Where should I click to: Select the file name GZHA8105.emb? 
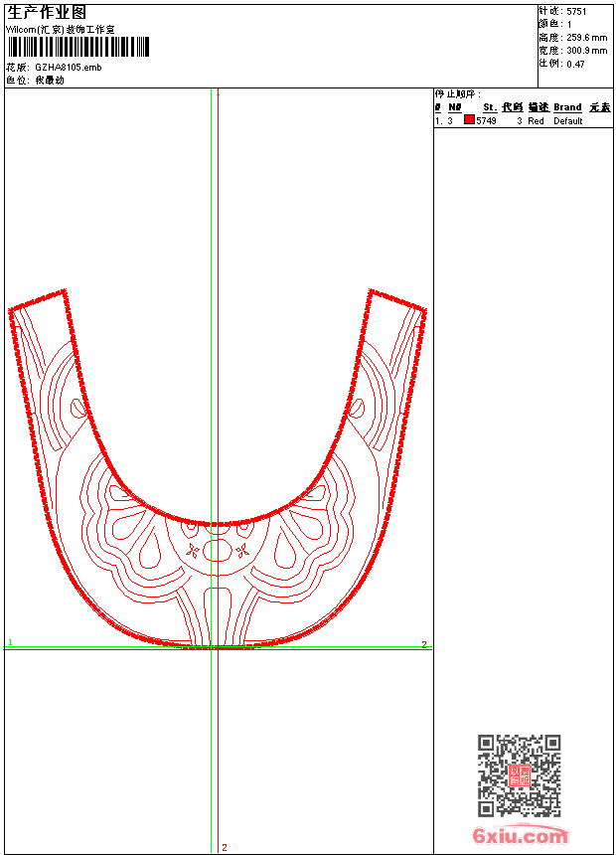[68, 67]
